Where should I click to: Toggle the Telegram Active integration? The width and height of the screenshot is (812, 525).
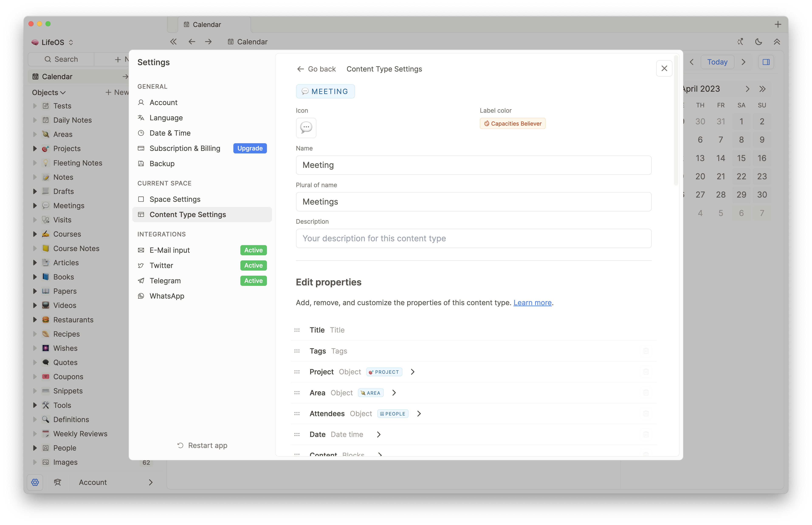point(253,281)
